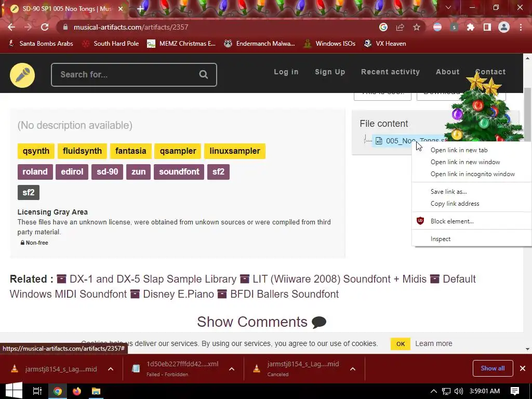This screenshot has width=532, height=399.
Task: Select the edirol tag
Action: click(x=72, y=171)
